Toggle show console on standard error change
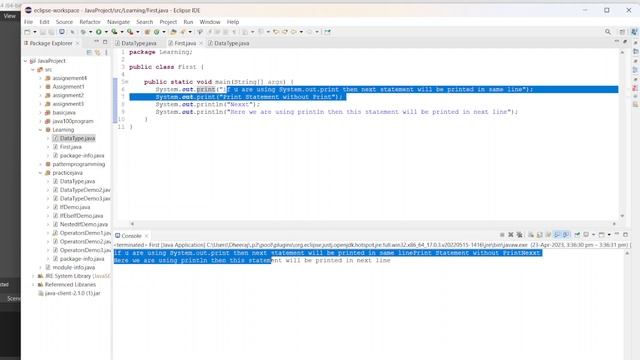 click(x=566, y=235)
